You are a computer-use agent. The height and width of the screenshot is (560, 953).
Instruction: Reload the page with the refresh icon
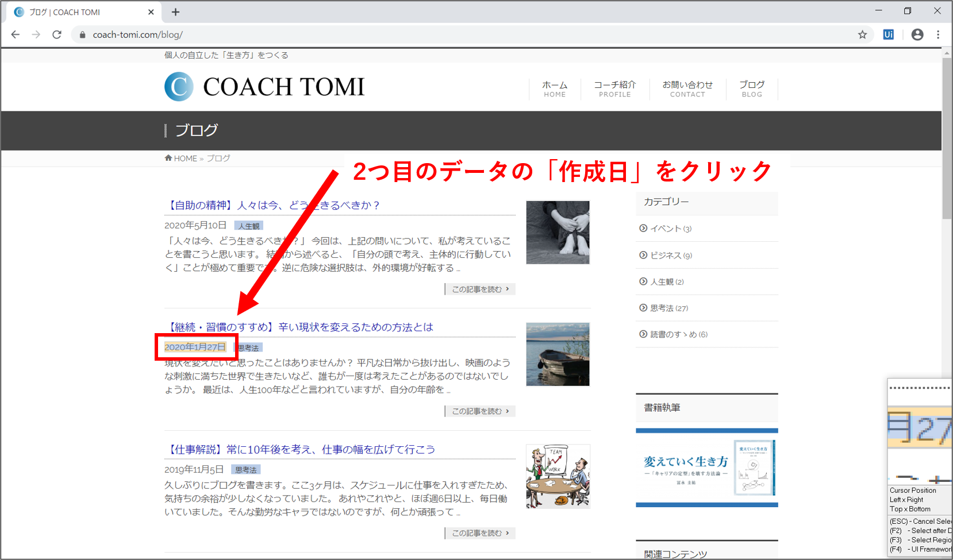pos(57,34)
